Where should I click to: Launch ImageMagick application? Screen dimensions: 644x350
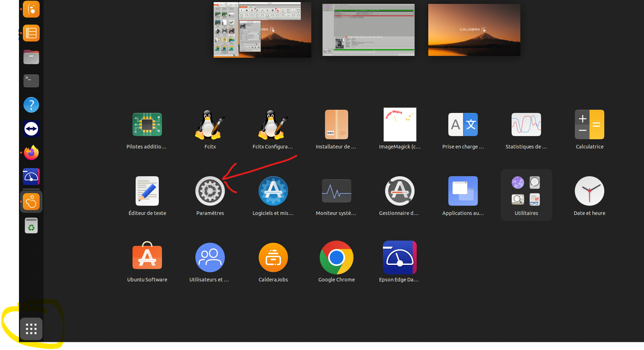coord(399,125)
